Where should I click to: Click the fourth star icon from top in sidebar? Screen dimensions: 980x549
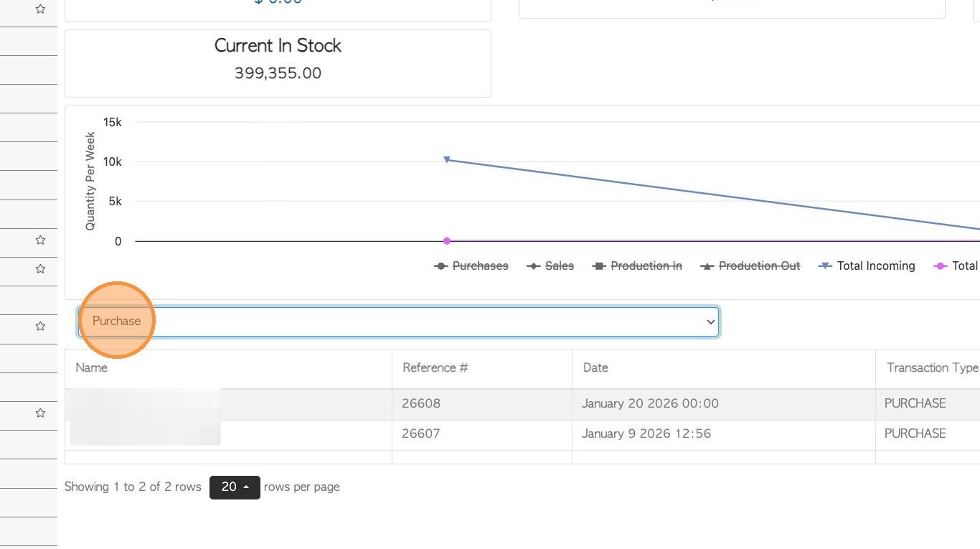click(40, 326)
